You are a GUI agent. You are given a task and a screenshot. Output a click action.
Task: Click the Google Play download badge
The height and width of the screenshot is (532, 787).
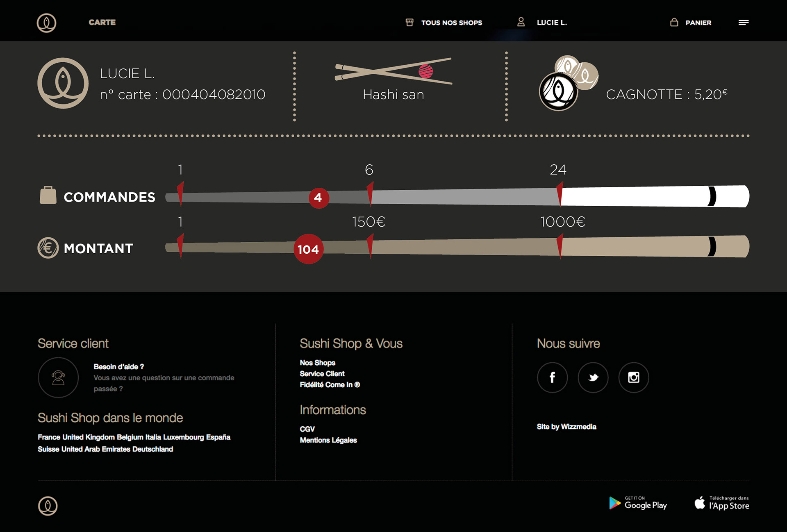click(x=638, y=503)
